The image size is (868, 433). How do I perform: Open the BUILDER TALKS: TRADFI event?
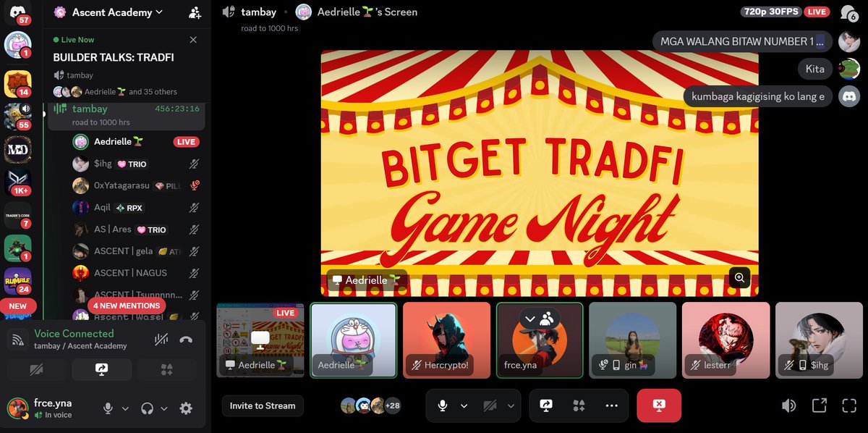tap(113, 58)
